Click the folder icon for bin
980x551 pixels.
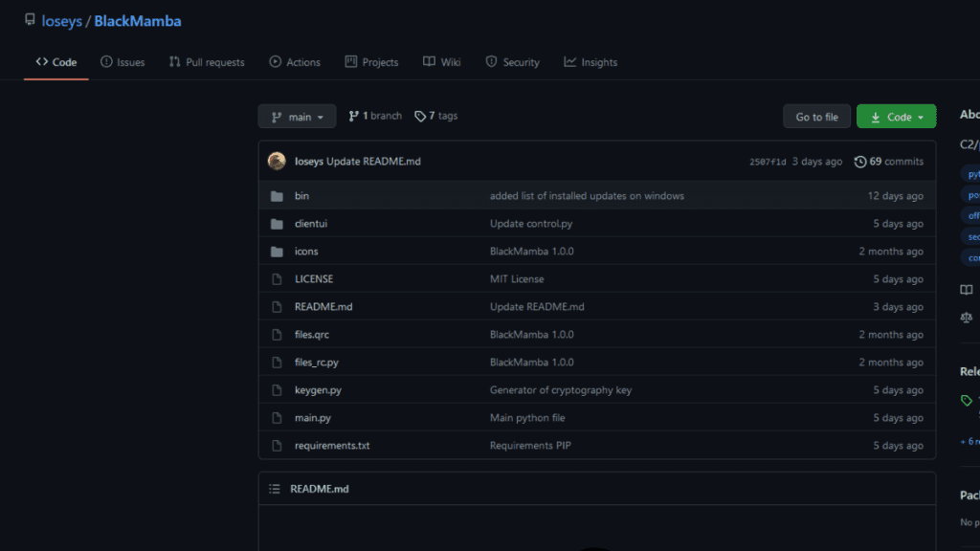[x=277, y=196]
